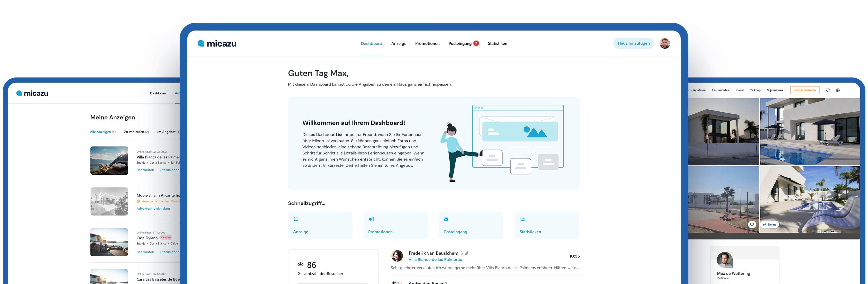Screen dimensions: 868x284
Task: Open the Casa Dylano listing thumbnail
Action: tap(109, 242)
